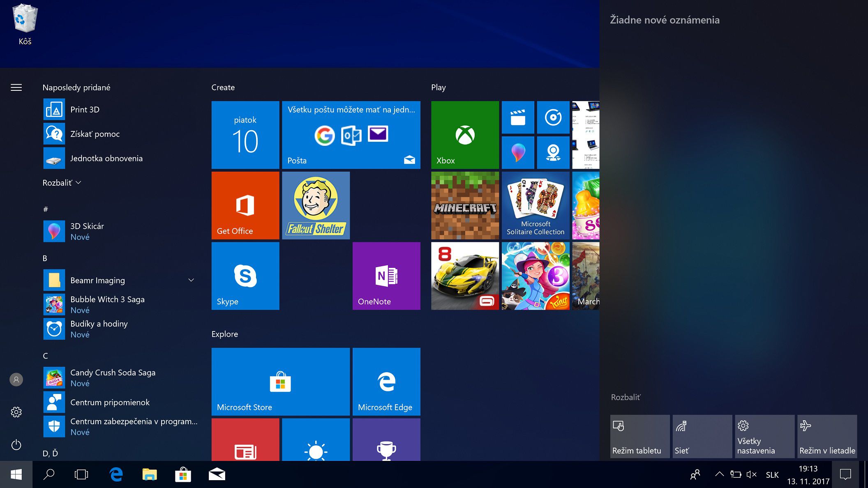This screenshot has height=488, width=868.
Task: Open the Get Office tile
Action: [x=245, y=205]
